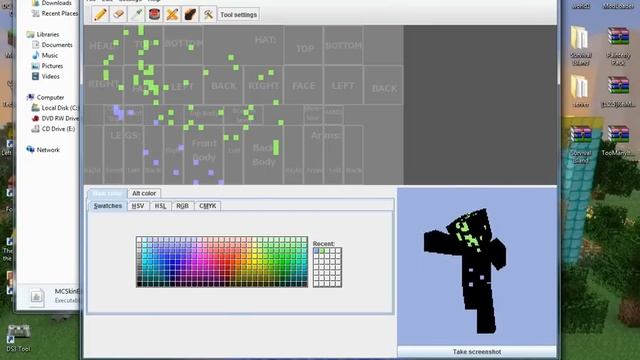Image resolution: width=640 pixels, height=360 pixels.
Task: Select the DS3 Tool desktop shortcut
Action: click(x=18, y=338)
